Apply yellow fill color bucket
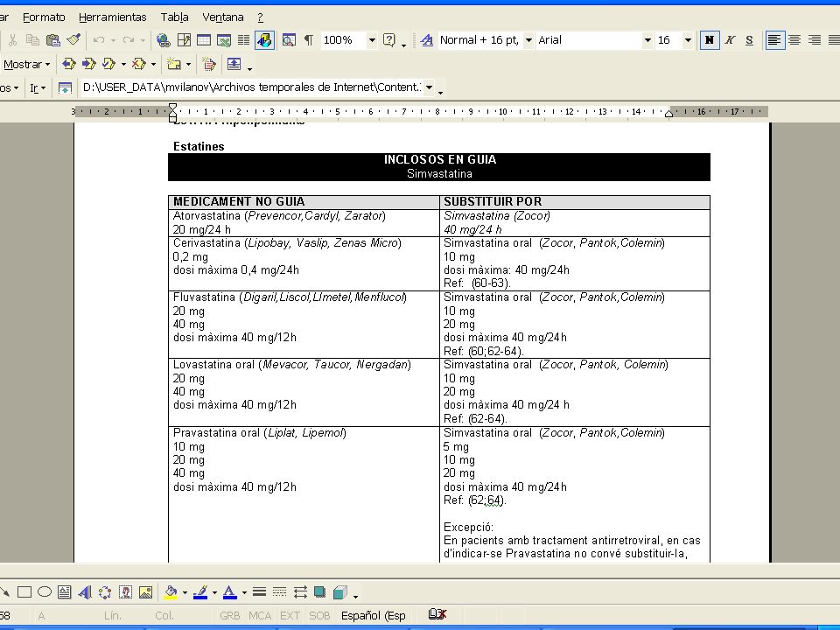The width and height of the screenshot is (840, 630). tap(171, 592)
